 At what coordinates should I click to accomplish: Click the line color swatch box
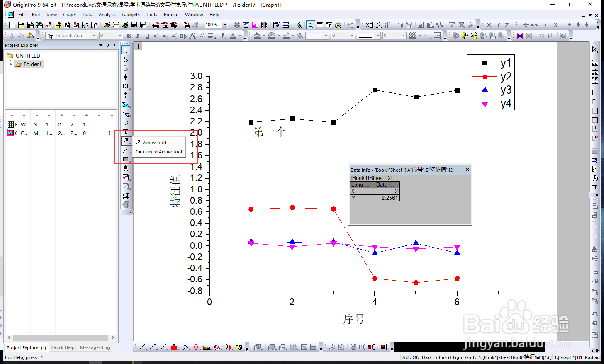click(365, 36)
